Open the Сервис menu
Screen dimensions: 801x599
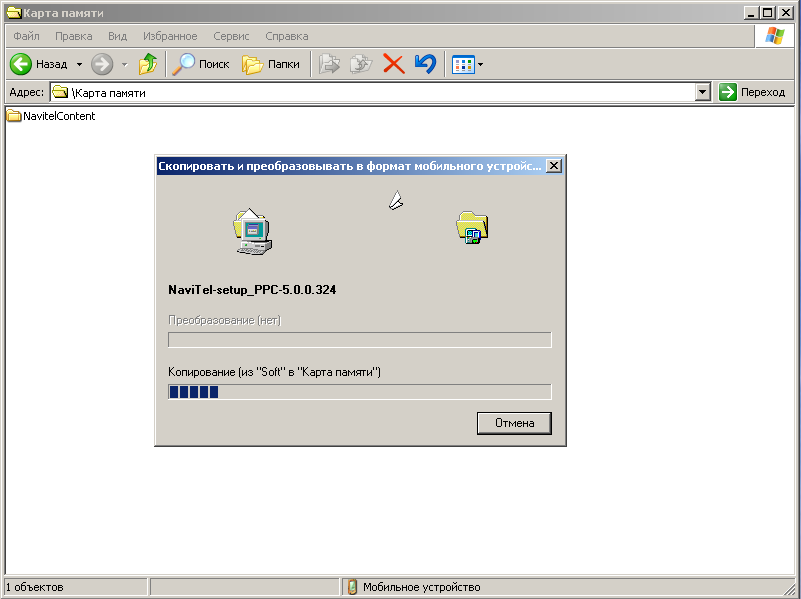[231, 36]
